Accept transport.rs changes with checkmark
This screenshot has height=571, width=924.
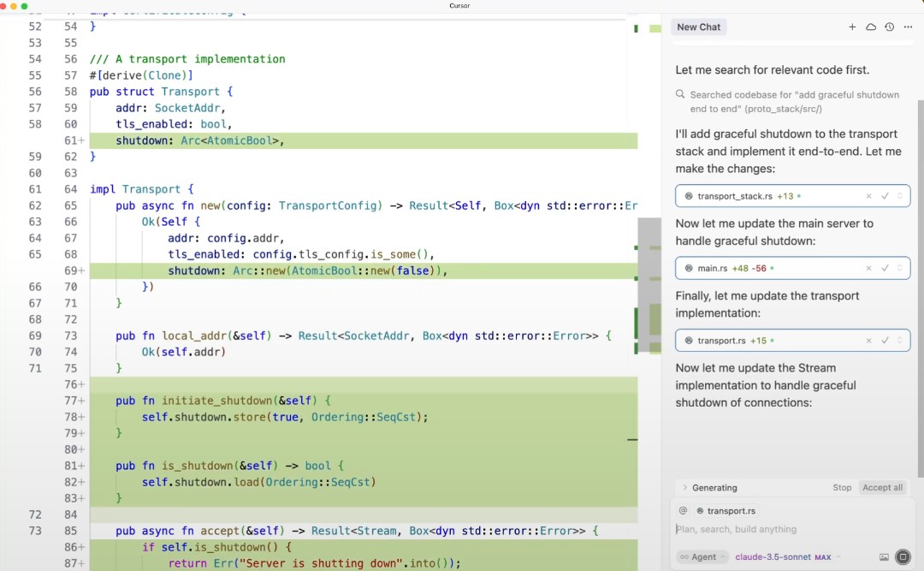point(885,341)
